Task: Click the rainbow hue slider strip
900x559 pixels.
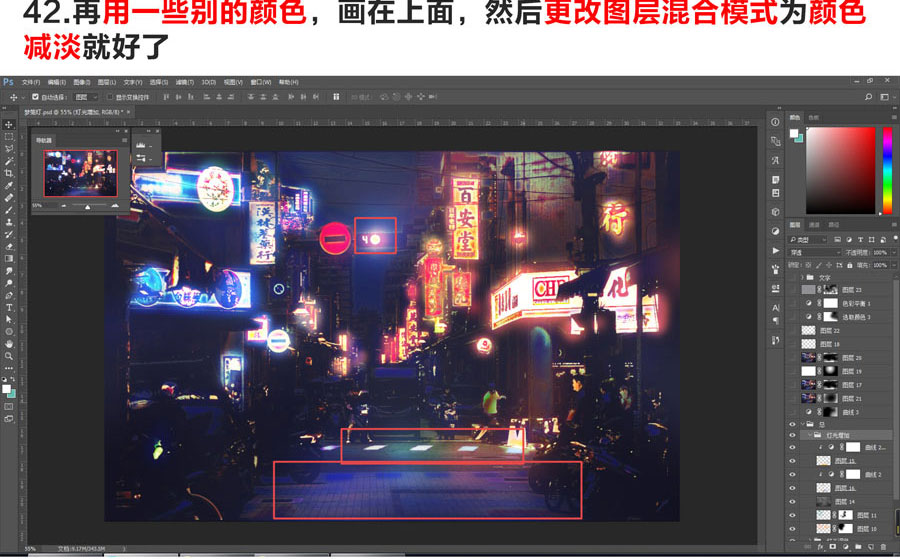Action: point(887,170)
